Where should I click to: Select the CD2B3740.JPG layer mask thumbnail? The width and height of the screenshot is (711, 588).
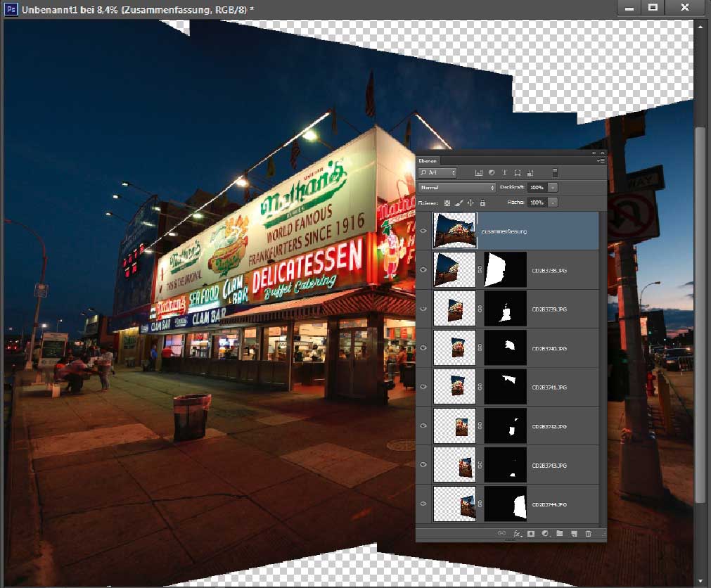(x=506, y=347)
